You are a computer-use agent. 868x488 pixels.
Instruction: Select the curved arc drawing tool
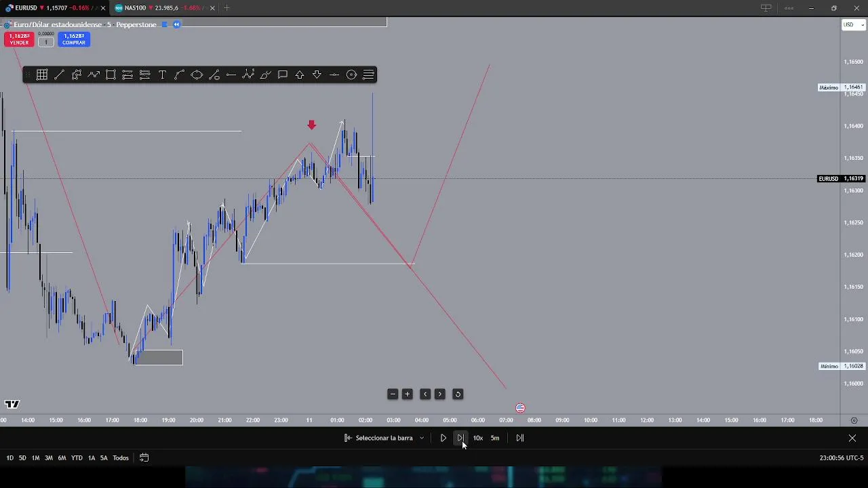(180, 75)
